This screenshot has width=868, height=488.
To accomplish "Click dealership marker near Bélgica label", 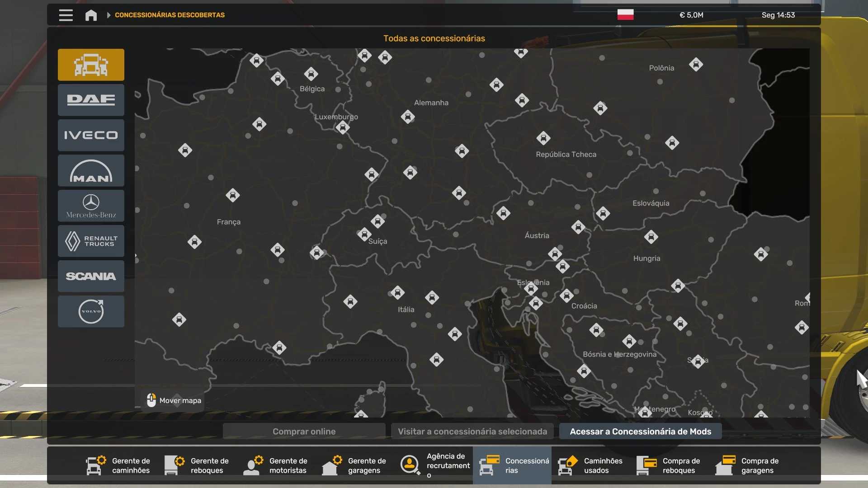I will [311, 74].
